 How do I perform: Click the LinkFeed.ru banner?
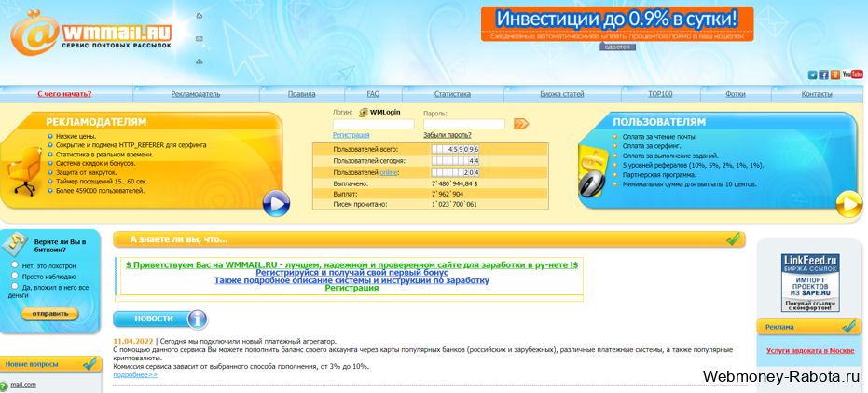tap(810, 283)
